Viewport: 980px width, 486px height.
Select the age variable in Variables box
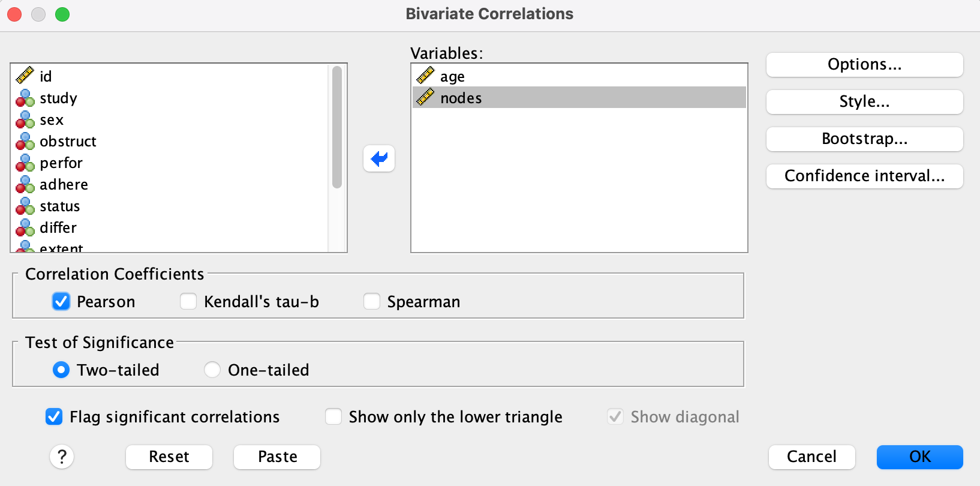coord(452,76)
